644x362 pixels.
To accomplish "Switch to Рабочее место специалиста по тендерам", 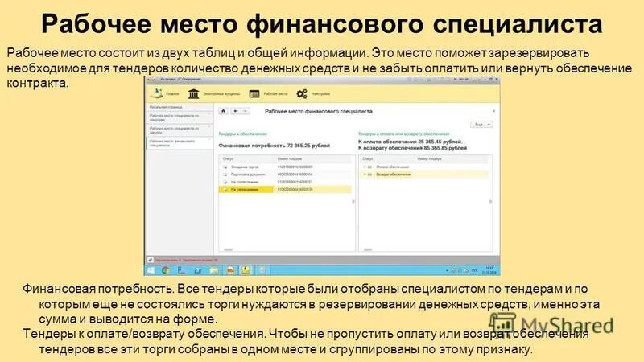I will tap(179, 117).
